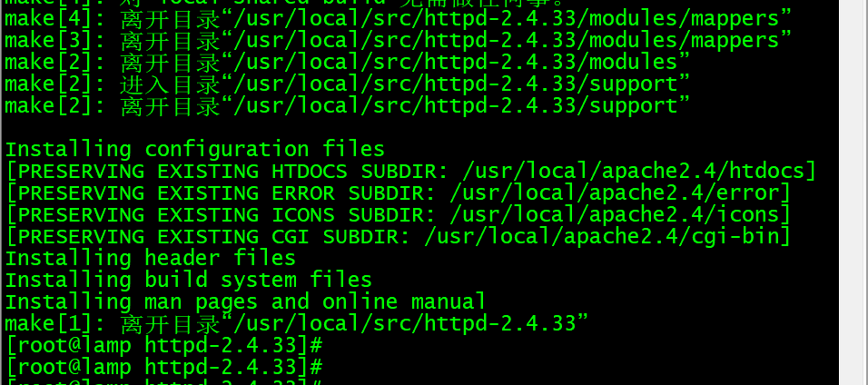Viewport: 868px width, 385px height.
Task: Click the path /usr/local/apache2.4/error
Action: [x=614, y=192]
